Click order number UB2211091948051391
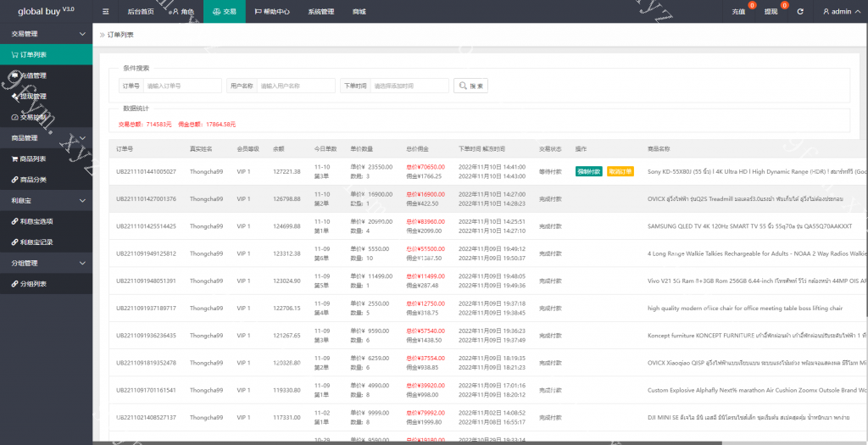The width and height of the screenshot is (868, 445). (x=146, y=281)
